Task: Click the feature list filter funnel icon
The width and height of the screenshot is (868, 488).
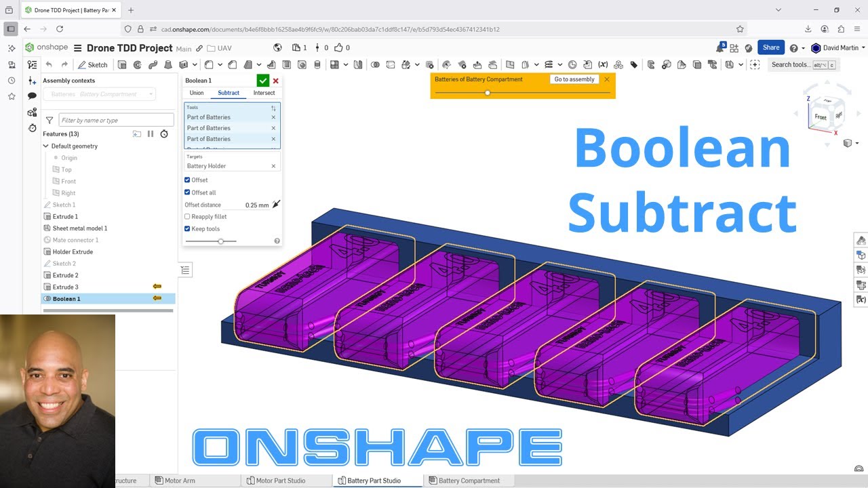Action: [50, 120]
